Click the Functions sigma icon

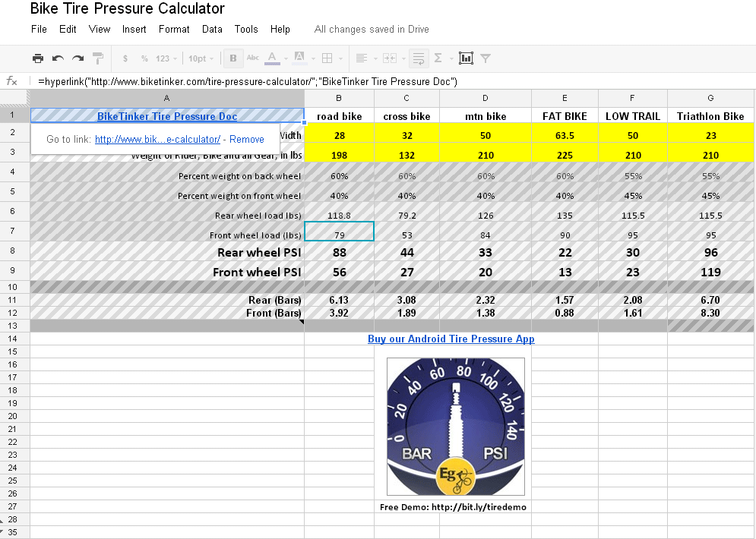click(438, 58)
